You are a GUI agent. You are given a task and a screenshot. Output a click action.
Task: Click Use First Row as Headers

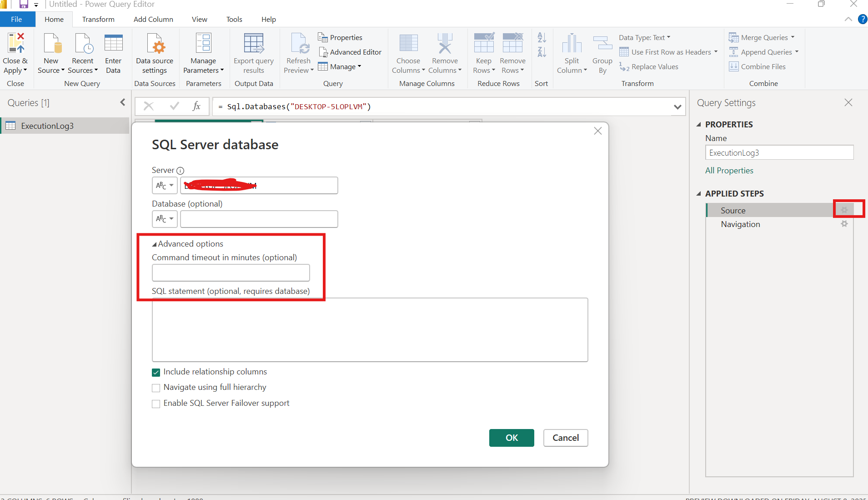[668, 52]
